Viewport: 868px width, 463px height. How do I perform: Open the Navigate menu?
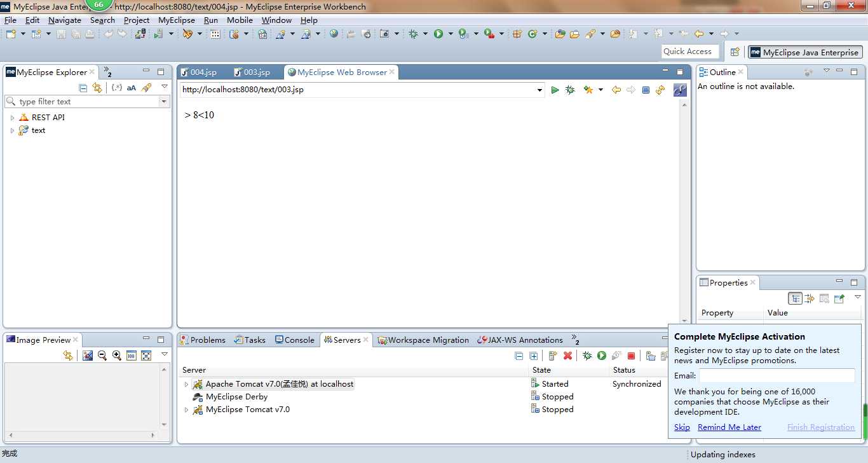click(x=65, y=20)
